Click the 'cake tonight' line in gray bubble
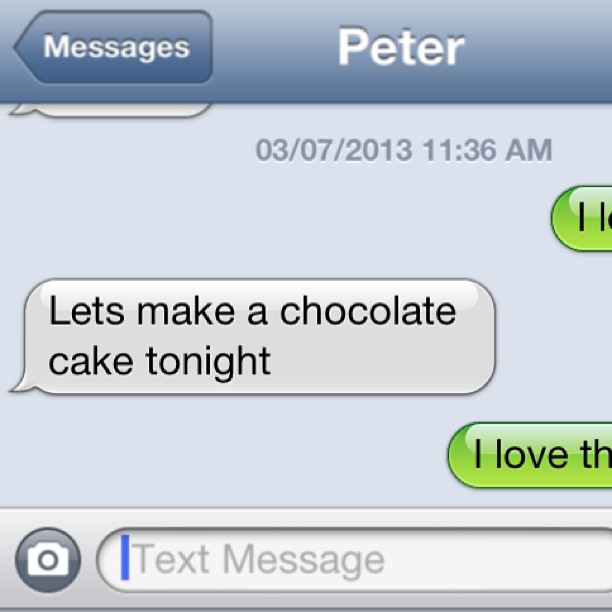 [x=160, y=361]
